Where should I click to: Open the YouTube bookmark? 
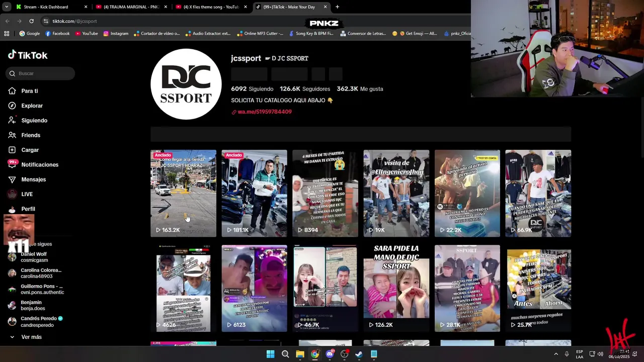point(87,34)
